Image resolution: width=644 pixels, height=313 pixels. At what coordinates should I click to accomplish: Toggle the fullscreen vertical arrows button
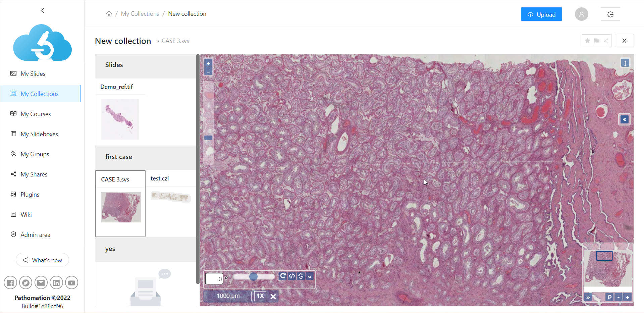(x=625, y=63)
